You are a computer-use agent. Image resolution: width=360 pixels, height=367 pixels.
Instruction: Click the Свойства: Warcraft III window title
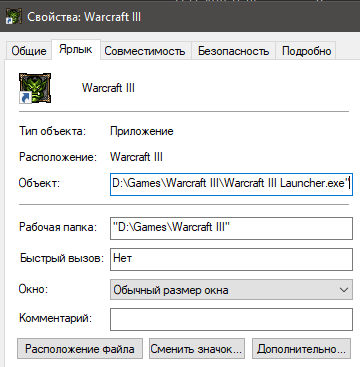tap(84, 17)
